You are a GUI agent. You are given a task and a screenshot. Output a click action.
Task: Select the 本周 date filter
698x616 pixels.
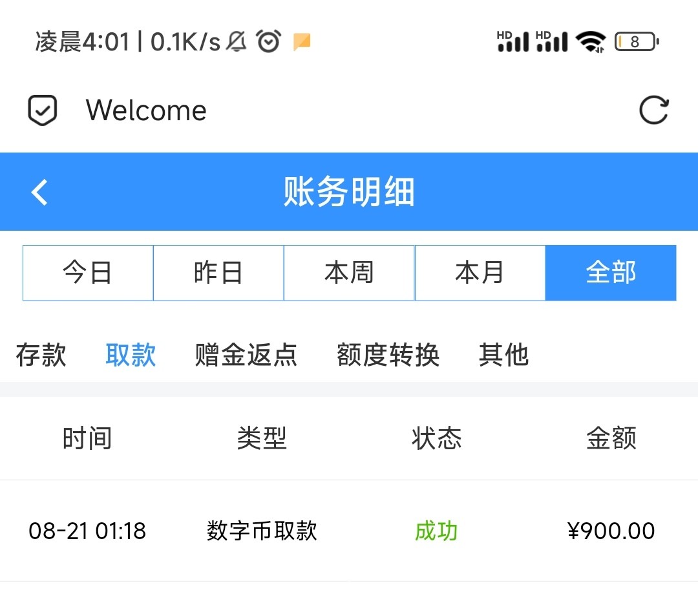(349, 273)
